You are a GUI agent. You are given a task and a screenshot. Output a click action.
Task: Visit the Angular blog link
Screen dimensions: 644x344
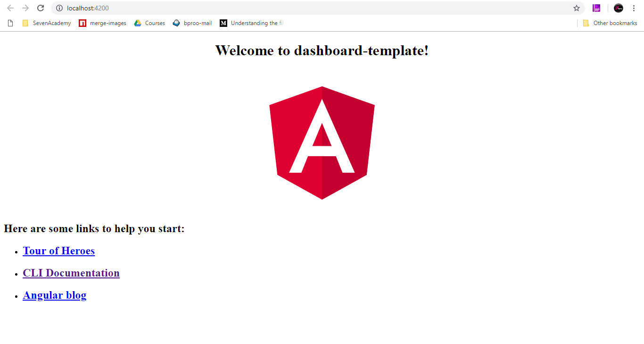[x=55, y=295]
